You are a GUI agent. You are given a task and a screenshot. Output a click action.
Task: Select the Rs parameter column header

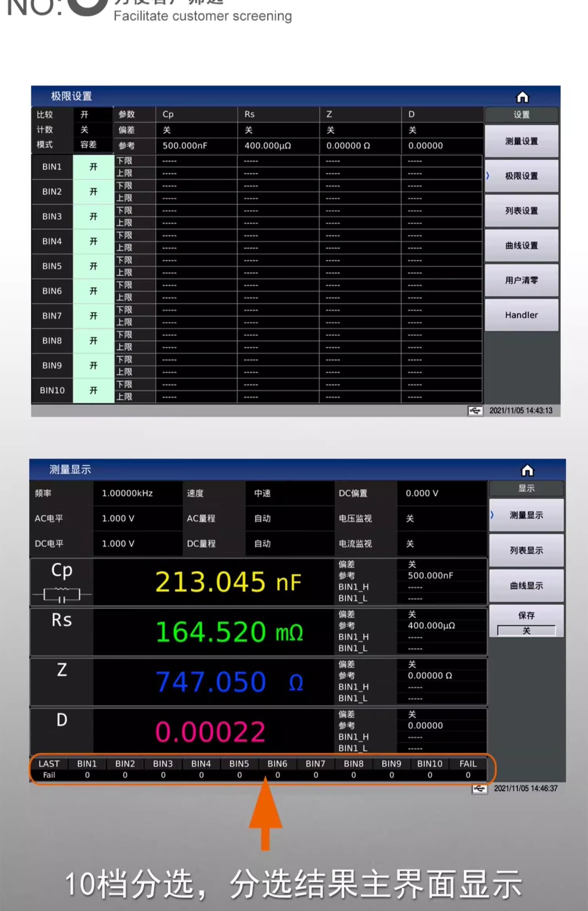pos(278,114)
